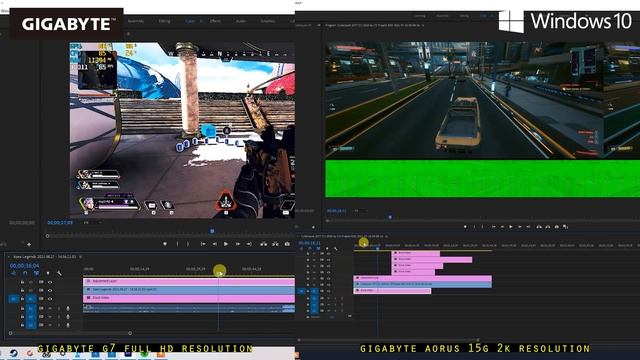
Task: Add marker in G7 program monitor
Action: (x=165, y=244)
